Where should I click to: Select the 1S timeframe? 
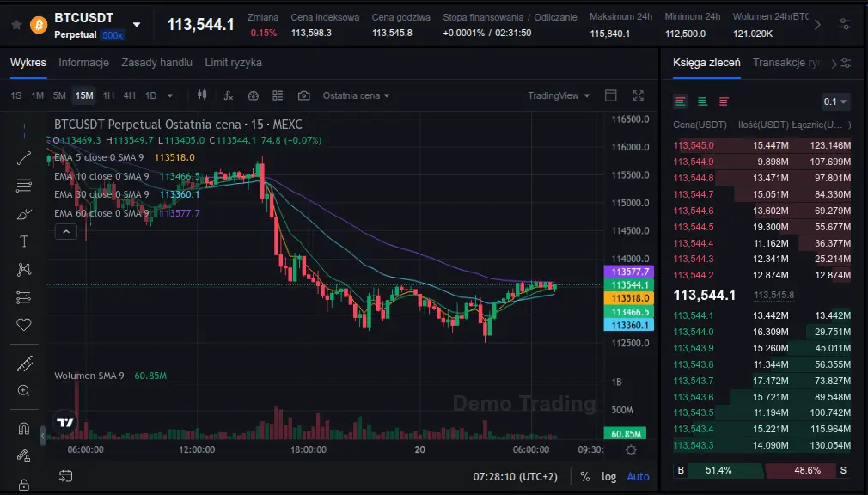point(16,95)
